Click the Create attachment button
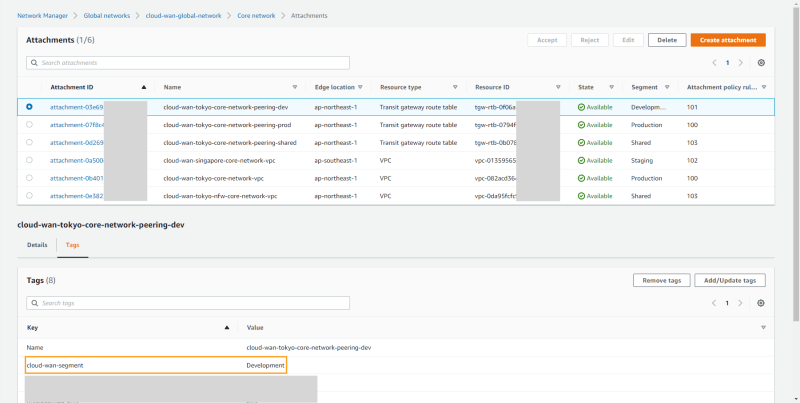Image resolution: width=800 pixels, height=403 pixels. point(728,40)
